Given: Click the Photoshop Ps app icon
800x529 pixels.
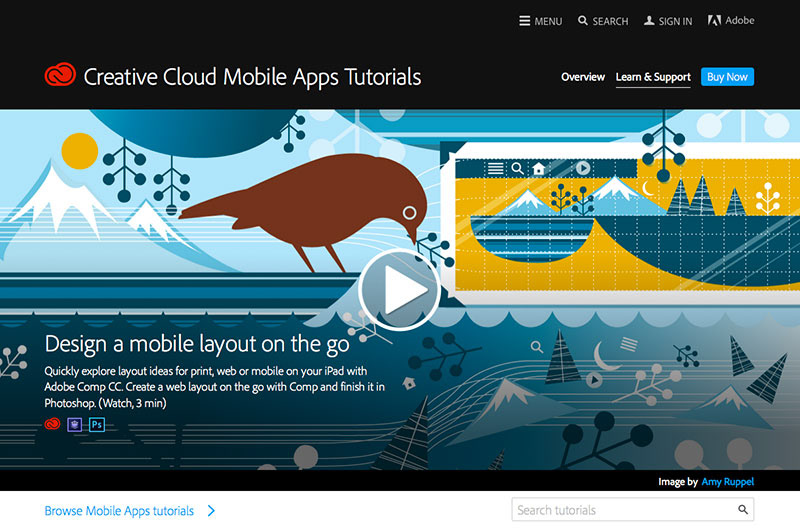Looking at the screenshot, I should click(97, 424).
